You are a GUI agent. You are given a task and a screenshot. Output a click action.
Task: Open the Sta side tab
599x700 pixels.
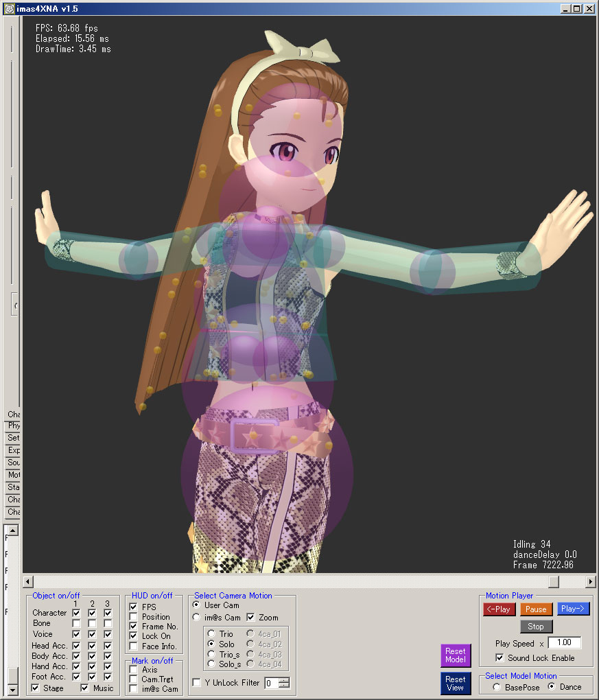point(13,487)
